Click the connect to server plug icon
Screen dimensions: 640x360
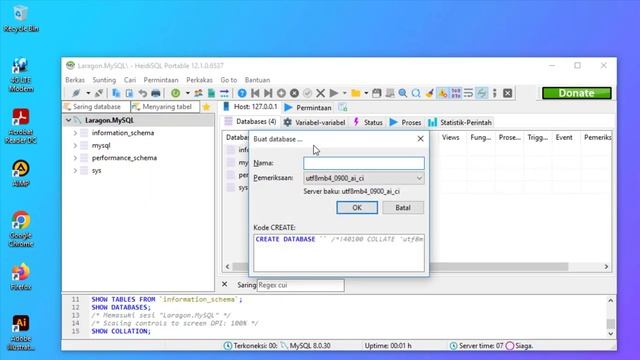pyautogui.click(x=76, y=93)
